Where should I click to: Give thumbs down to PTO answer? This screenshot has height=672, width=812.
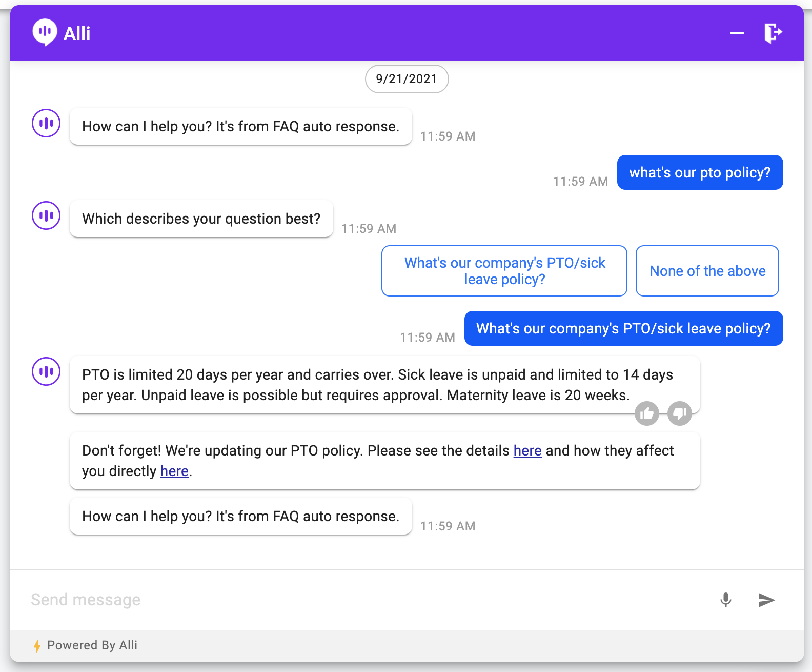point(680,413)
